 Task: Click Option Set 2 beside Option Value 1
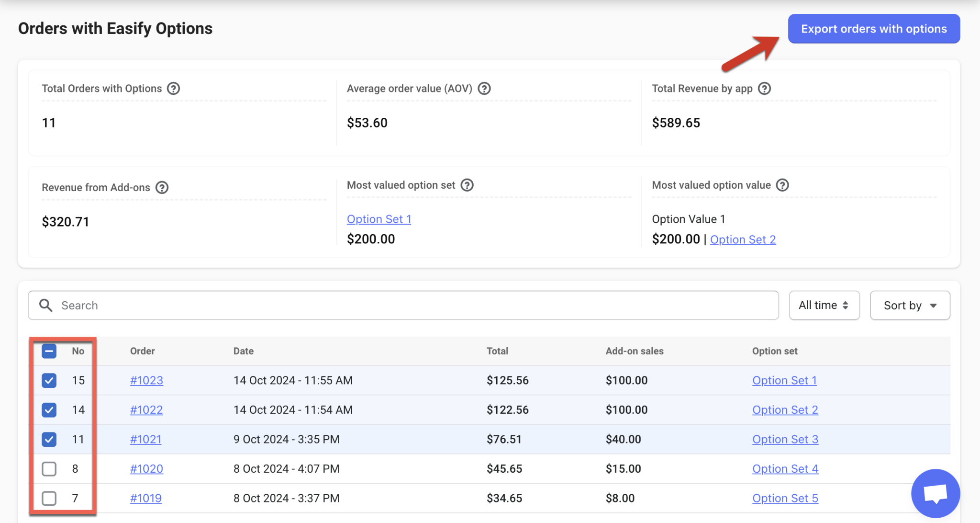pyautogui.click(x=743, y=239)
